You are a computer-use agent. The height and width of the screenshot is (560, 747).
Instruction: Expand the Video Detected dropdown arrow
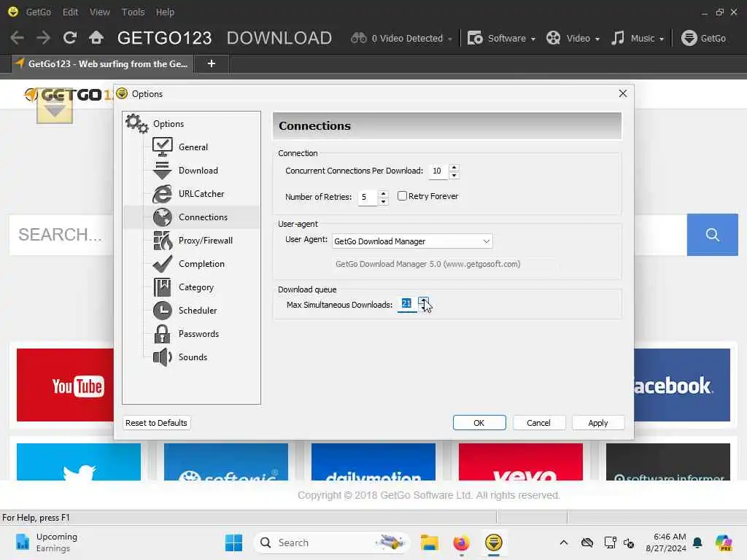(449, 39)
